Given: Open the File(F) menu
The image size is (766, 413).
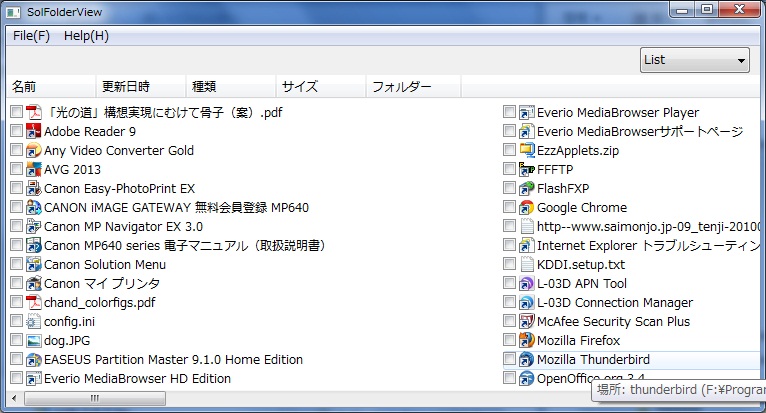Looking at the screenshot, I should point(31,36).
